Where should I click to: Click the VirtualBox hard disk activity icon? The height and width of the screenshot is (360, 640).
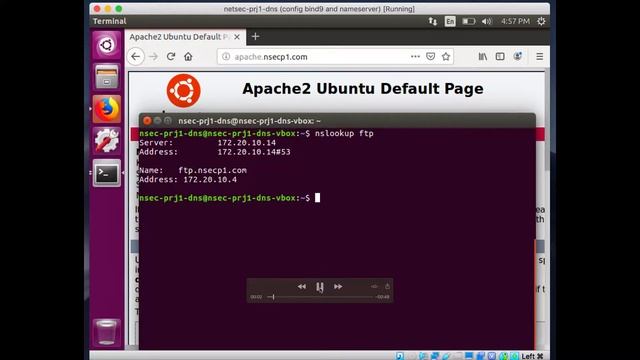[x=400, y=356]
